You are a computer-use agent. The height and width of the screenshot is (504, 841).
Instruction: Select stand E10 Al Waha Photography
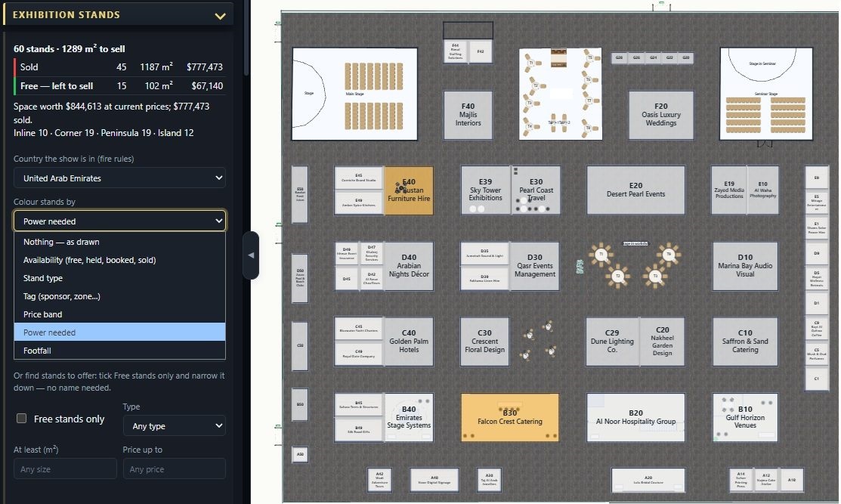point(762,190)
